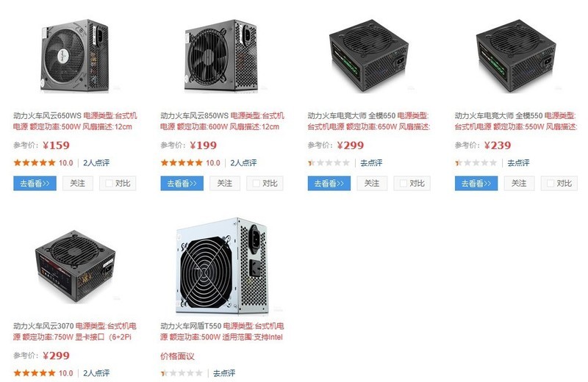
Task: Open the 网盾T550 power supply image
Action: pos(222,266)
